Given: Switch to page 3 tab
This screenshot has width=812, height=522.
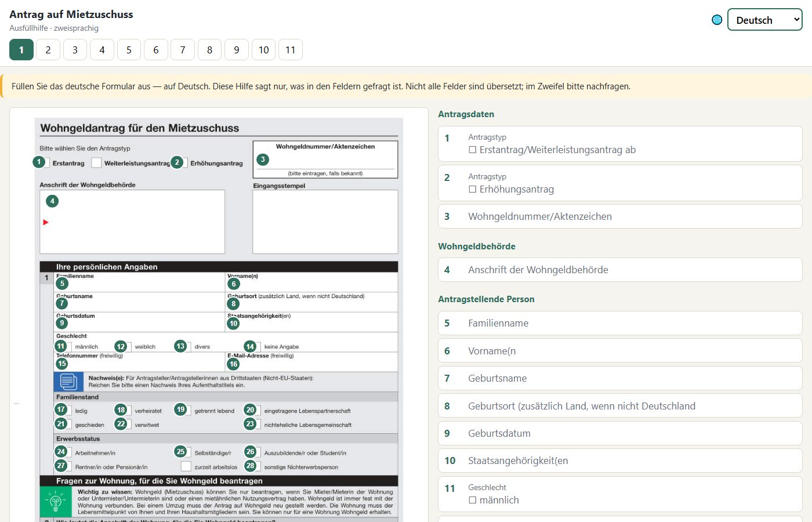Looking at the screenshot, I should 75,50.
